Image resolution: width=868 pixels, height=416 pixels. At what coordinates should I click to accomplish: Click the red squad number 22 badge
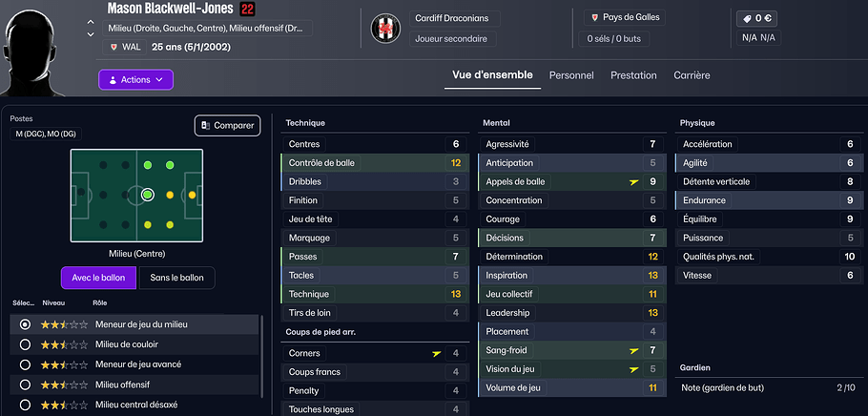click(x=248, y=9)
